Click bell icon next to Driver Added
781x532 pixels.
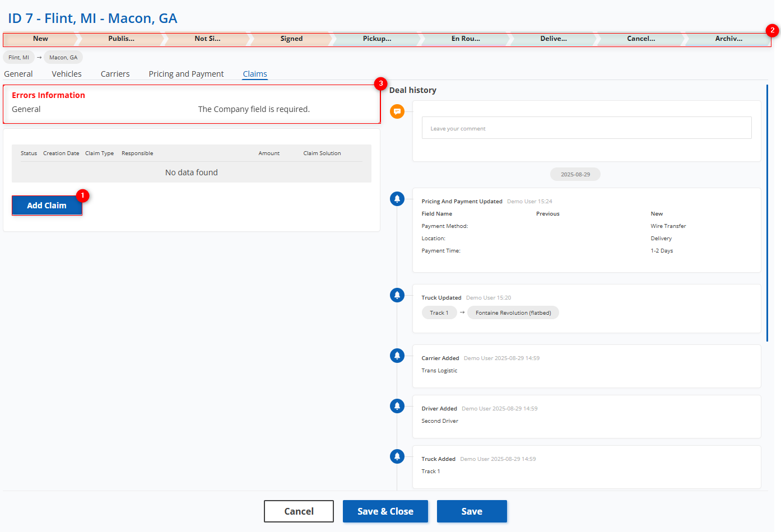pyautogui.click(x=397, y=406)
